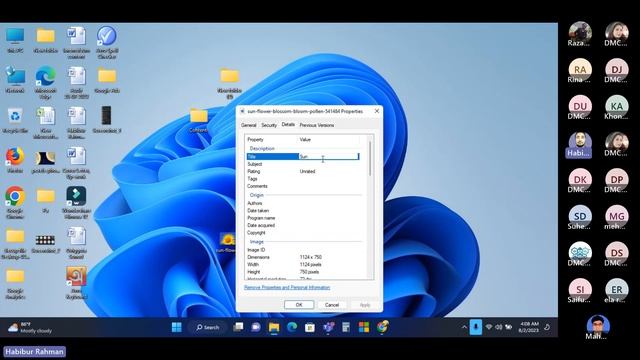Switch to the General tab in Properties
This screenshot has height=360, width=640.
click(x=249, y=125)
